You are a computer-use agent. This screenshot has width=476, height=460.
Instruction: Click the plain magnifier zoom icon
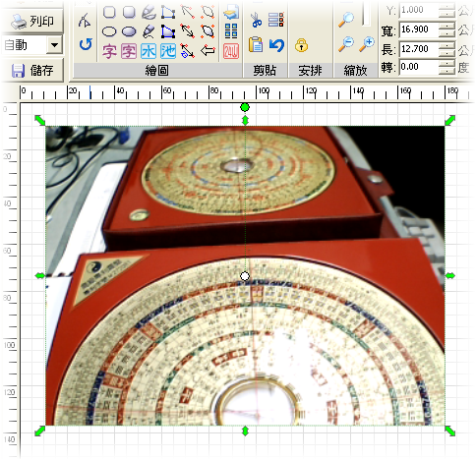346,20
